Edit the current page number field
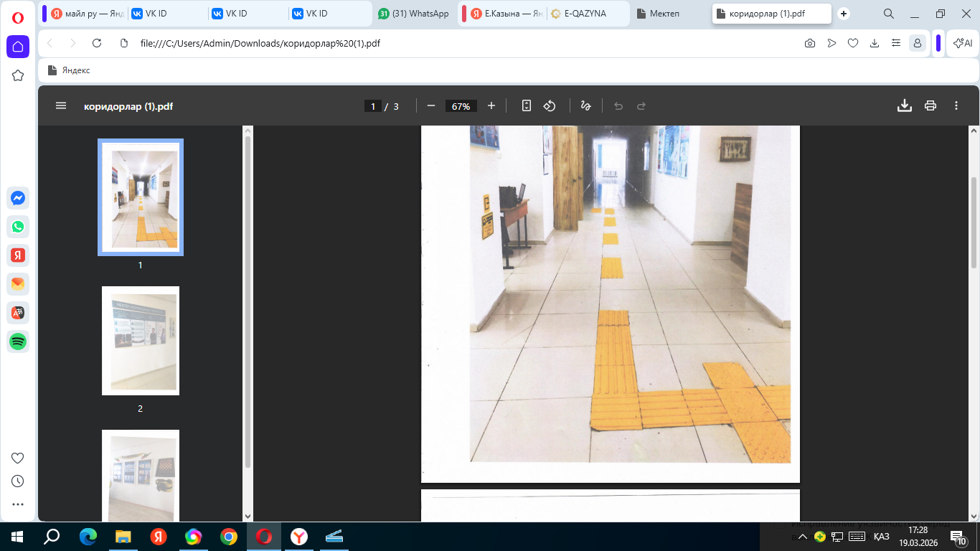This screenshot has width=980, height=551. tap(372, 106)
